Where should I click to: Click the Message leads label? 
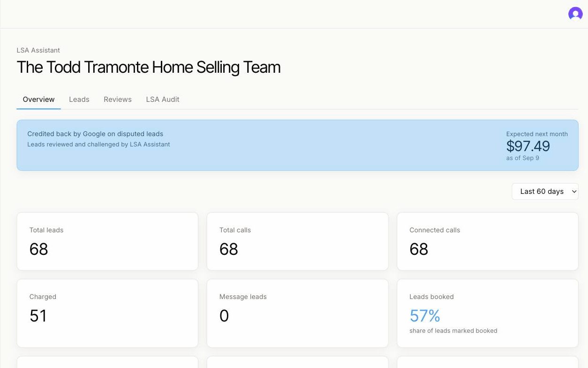243,297
